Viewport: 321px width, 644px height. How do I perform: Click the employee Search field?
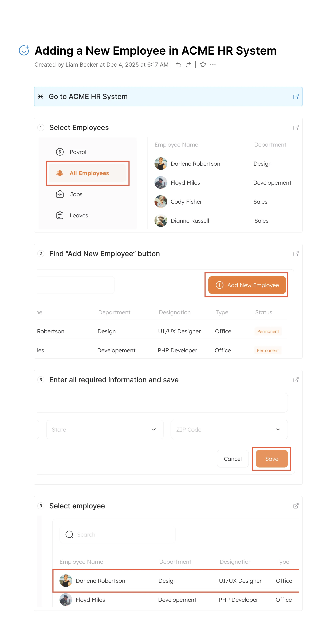pyautogui.click(x=117, y=534)
